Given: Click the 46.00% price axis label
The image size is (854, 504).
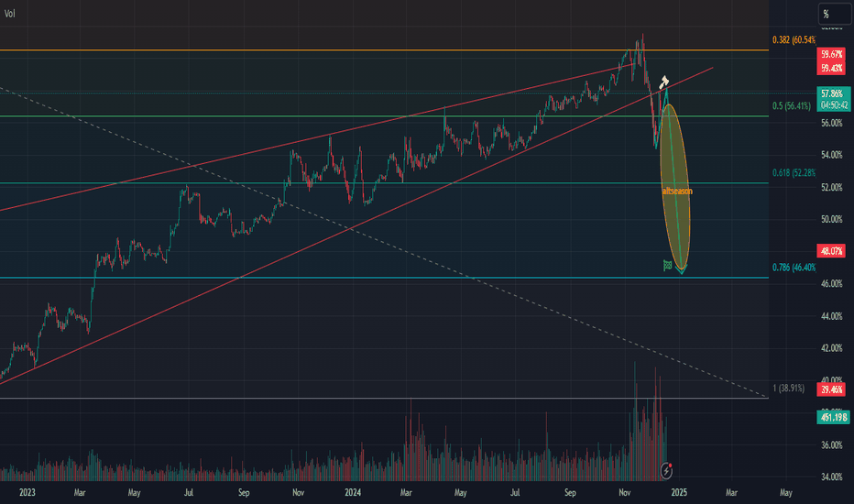Looking at the screenshot, I should point(832,284).
